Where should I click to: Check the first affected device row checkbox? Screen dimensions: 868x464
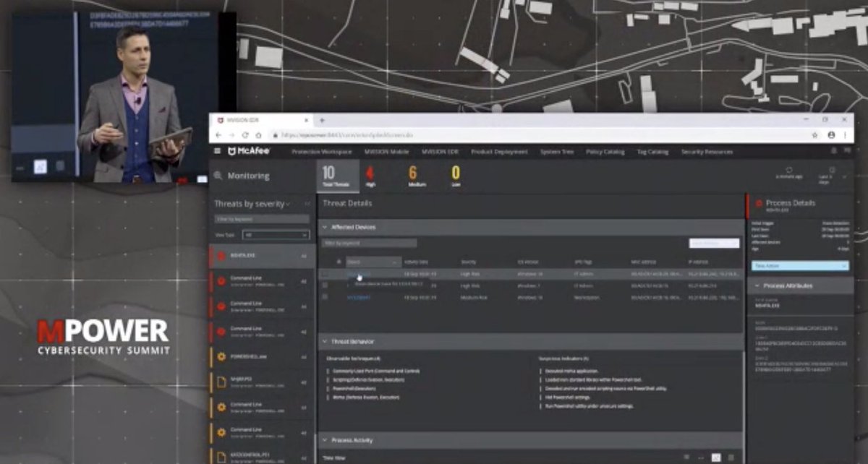tap(323, 273)
